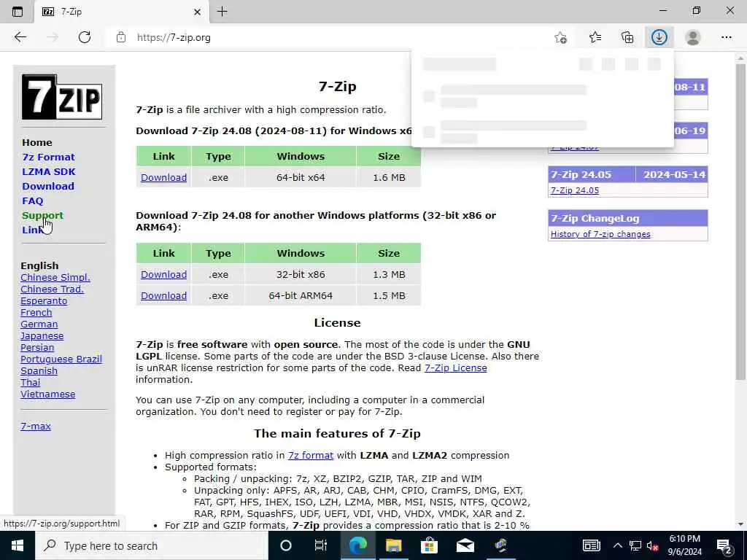The image size is (747, 560).
Task: Open a new browser tab
Action: click(x=222, y=12)
